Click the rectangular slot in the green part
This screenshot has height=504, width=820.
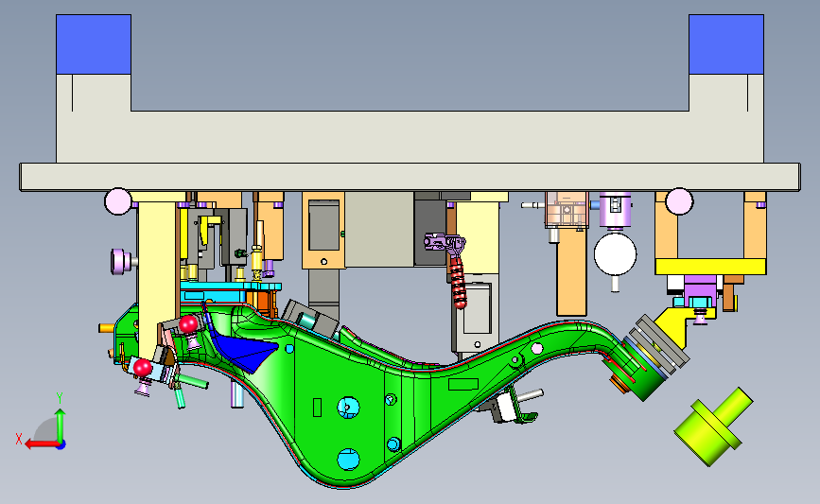click(x=463, y=384)
